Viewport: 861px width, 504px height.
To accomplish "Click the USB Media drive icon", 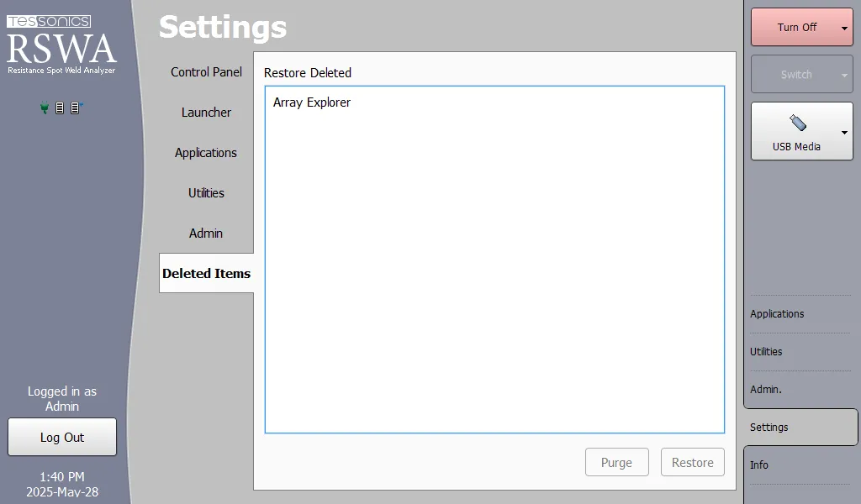I will [x=797, y=123].
